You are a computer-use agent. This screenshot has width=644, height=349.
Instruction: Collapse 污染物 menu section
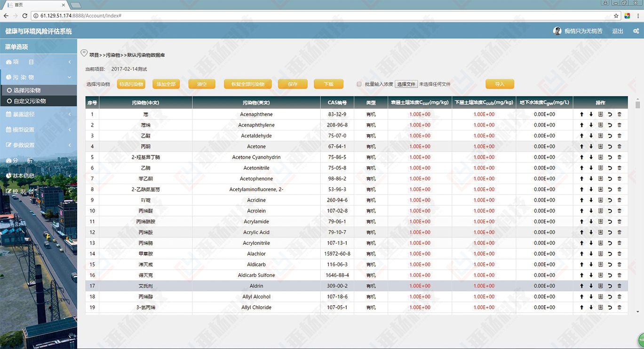(x=39, y=77)
